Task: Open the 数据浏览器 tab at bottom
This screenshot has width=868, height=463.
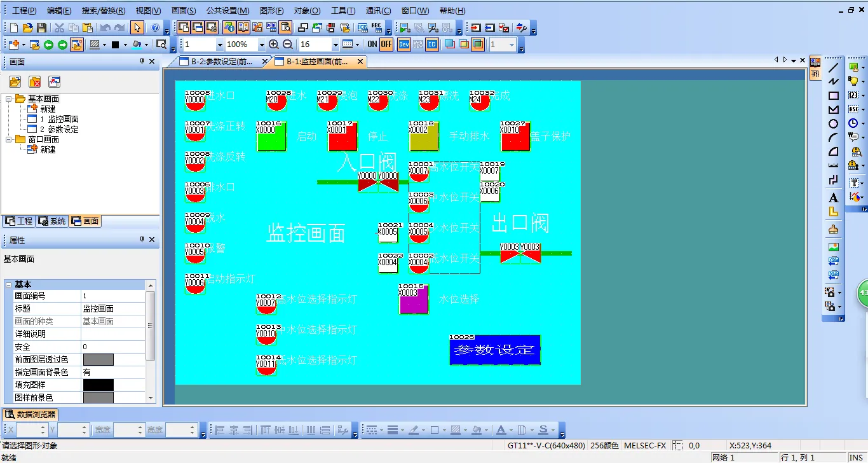Action: point(31,414)
